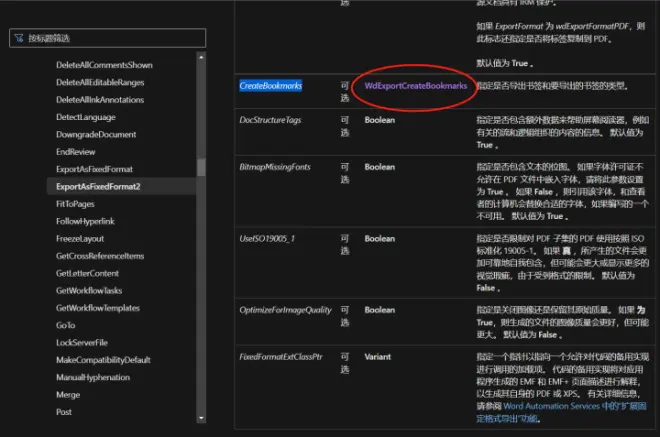Open GetWorkflowTasks in the sidebar
660x437 pixels.
click(89, 290)
